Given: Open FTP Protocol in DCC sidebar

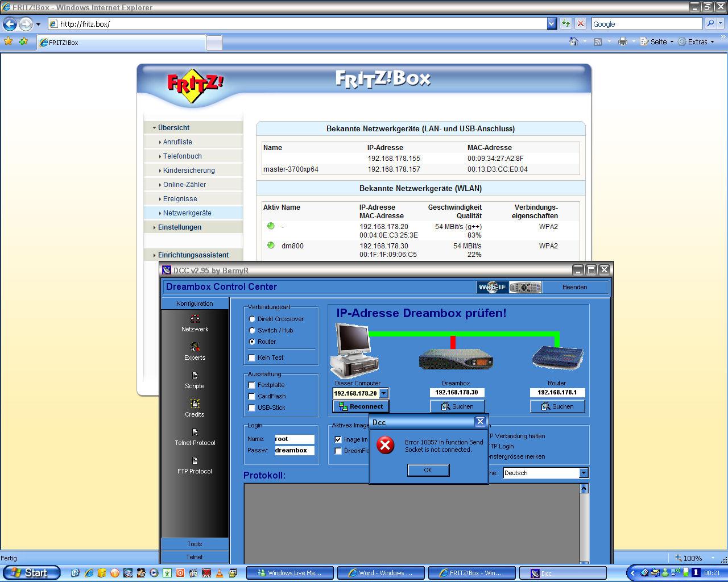Looking at the screenshot, I should [195, 465].
